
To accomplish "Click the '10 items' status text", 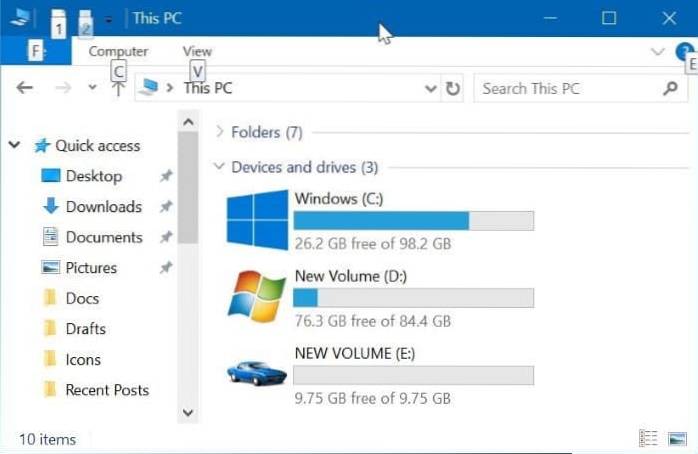I will [x=47, y=440].
